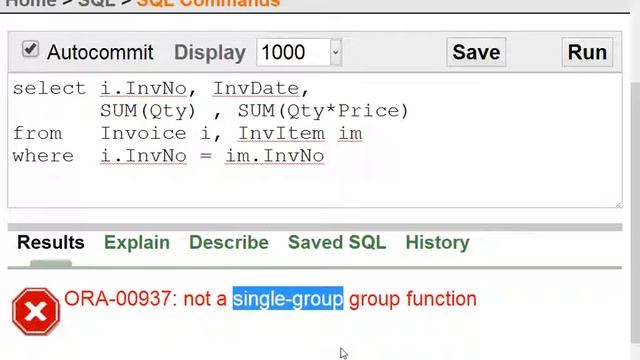Run the SQL query
Viewport: 640px width, 360px height.
click(587, 52)
